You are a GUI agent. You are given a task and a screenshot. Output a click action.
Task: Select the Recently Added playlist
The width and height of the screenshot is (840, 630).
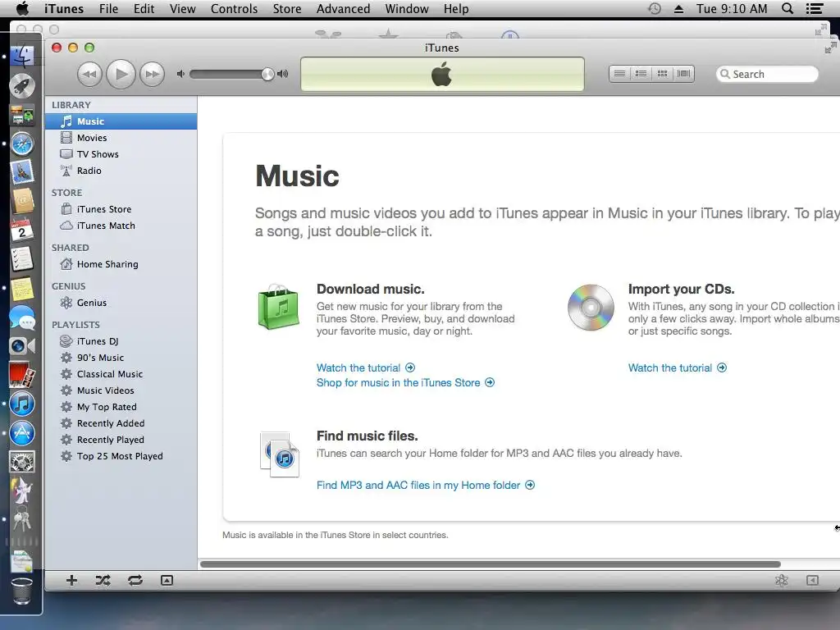(x=121, y=423)
